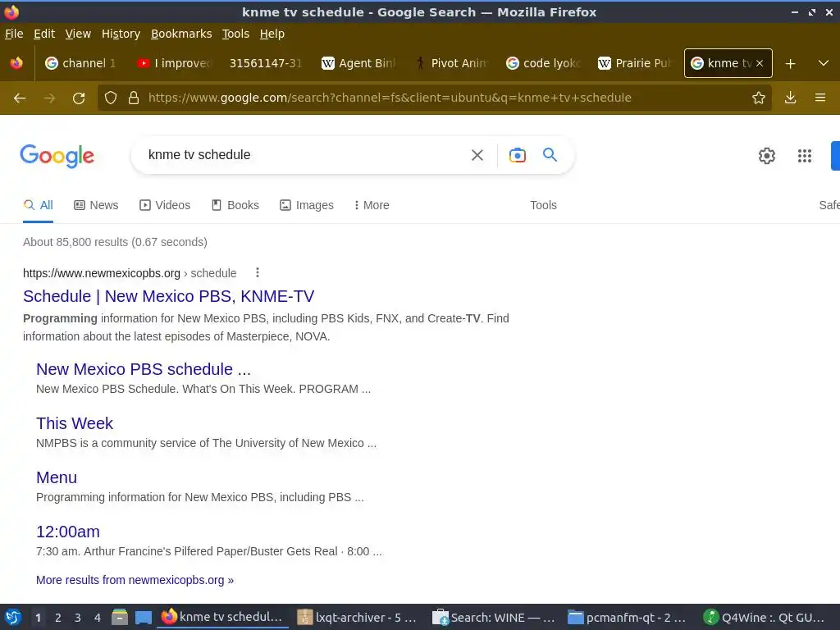Switch to the code lyoko tab
Viewport: 840px width, 630px height.
tap(542, 63)
